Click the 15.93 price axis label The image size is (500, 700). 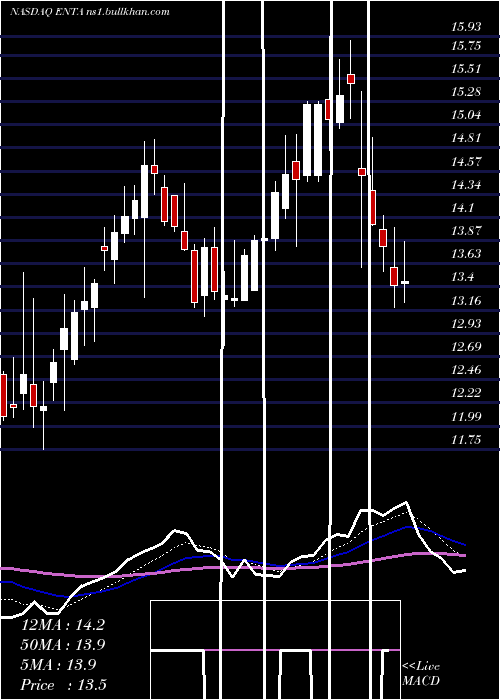[467, 27]
